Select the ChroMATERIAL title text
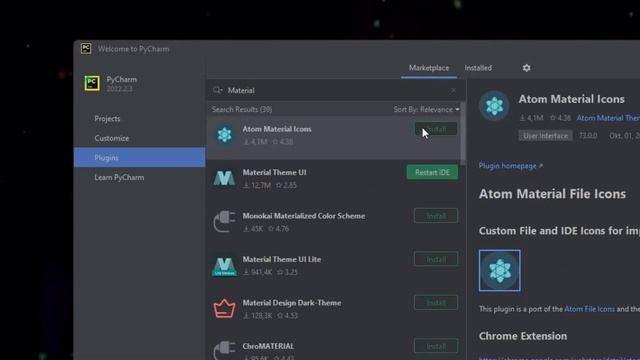This screenshot has width=640, height=360. pyautogui.click(x=268, y=346)
